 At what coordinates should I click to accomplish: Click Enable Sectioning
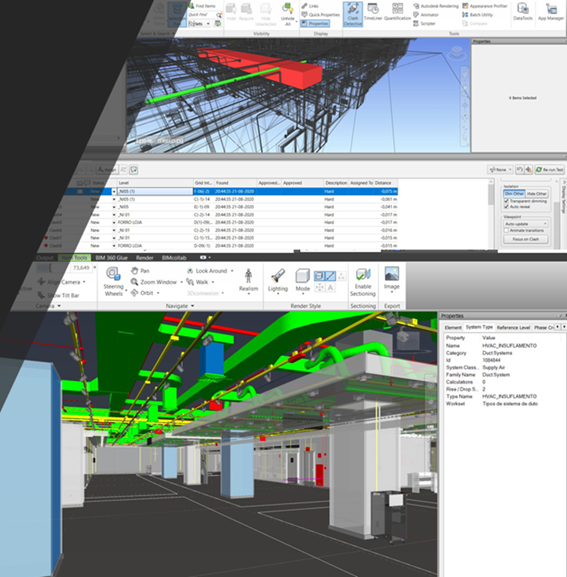362,282
